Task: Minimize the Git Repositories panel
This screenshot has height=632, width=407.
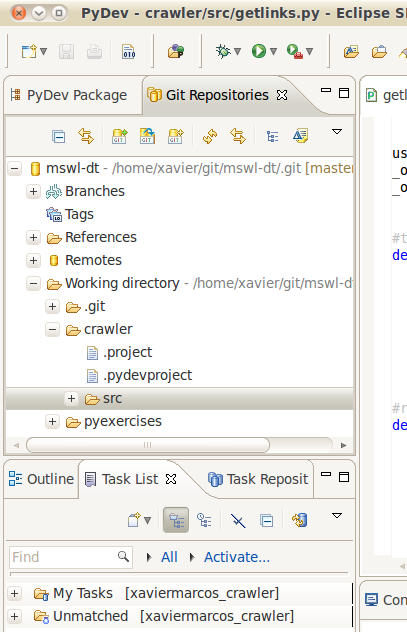Action: (x=326, y=91)
